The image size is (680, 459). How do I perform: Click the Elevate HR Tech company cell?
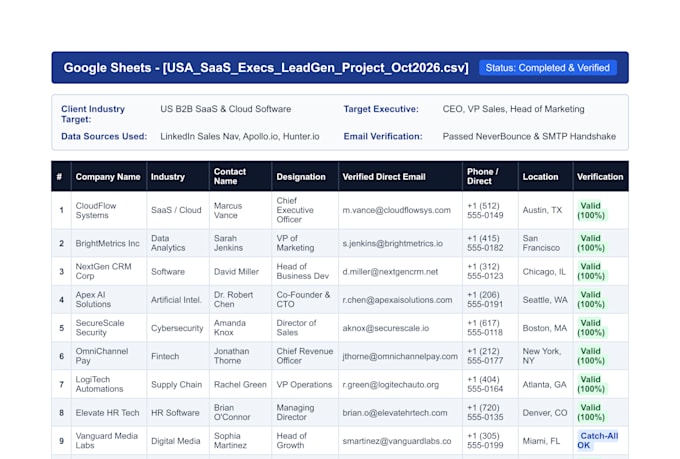[x=109, y=413]
